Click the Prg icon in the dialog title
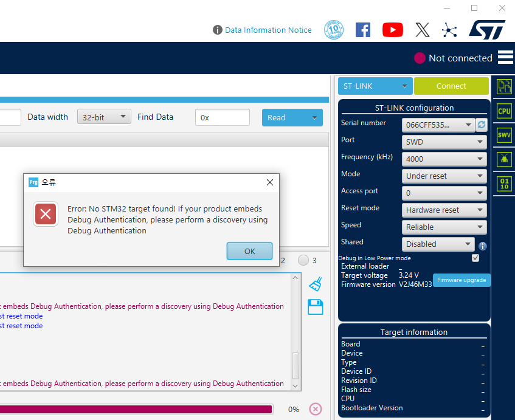The image size is (515, 420). [x=33, y=182]
